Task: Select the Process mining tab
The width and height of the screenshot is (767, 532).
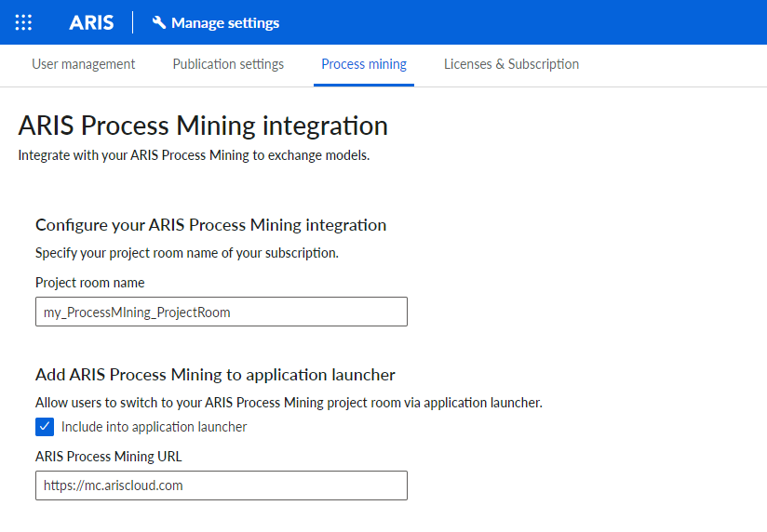Action: [x=364, y=64]
